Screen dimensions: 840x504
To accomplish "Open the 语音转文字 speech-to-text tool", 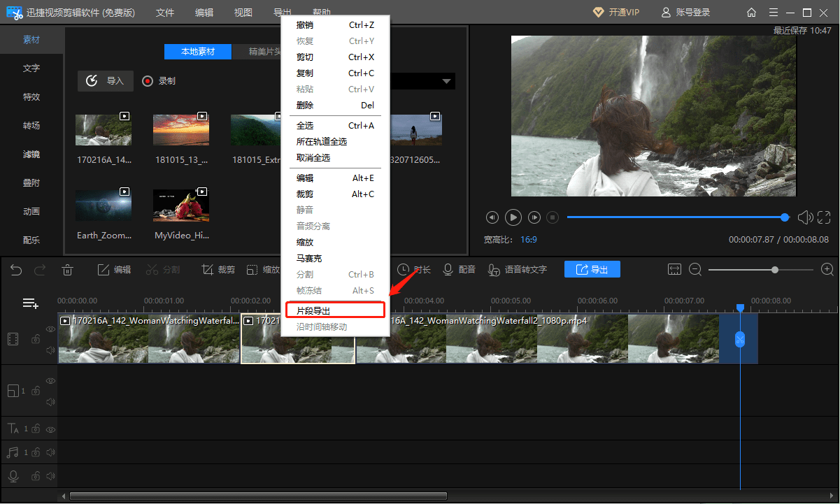I will [x=518, y=270].
